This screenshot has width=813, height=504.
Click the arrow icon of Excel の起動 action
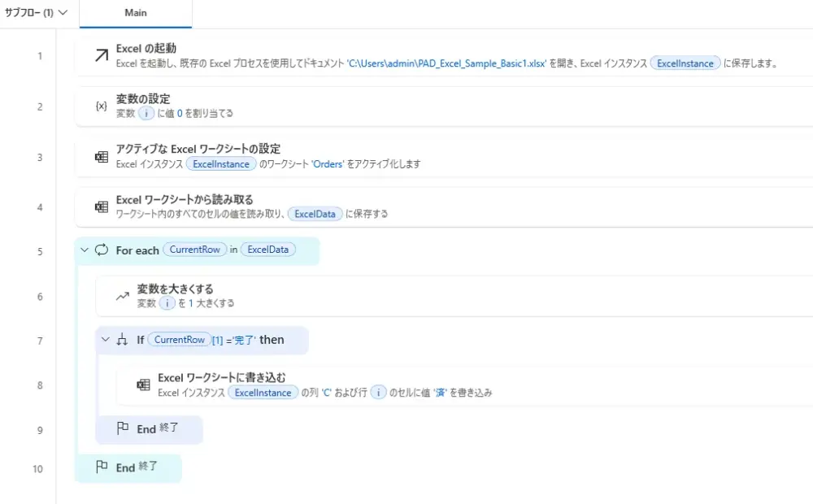pyautogui.click(x=101, y=56)
